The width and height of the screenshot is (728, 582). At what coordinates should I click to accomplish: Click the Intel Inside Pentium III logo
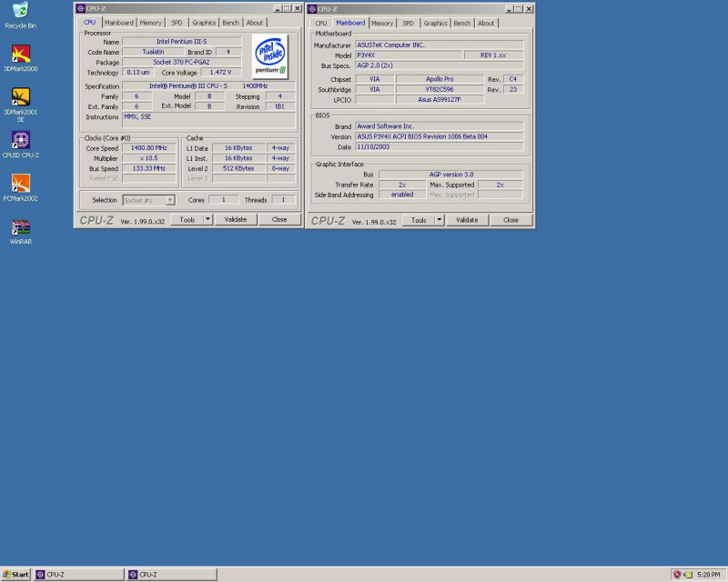pos(270,55)
